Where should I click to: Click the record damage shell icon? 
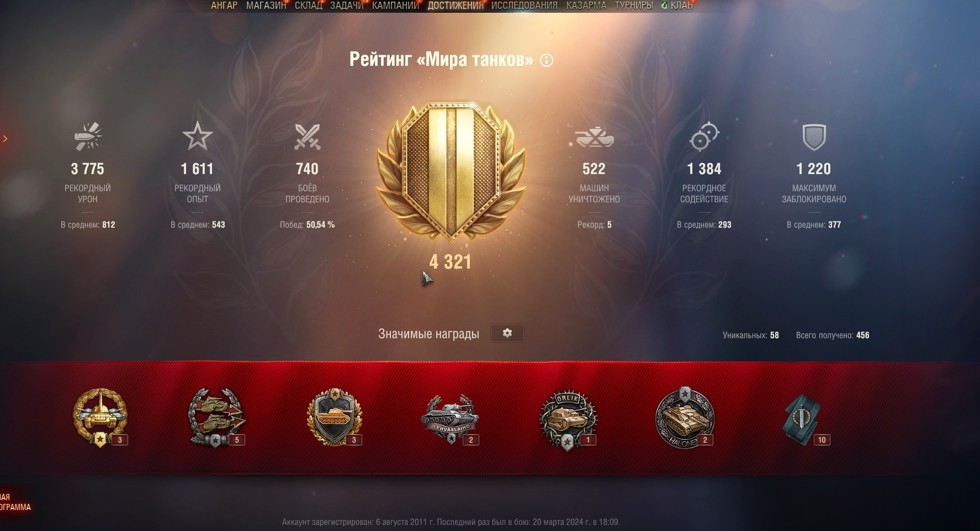click(88, 136)
